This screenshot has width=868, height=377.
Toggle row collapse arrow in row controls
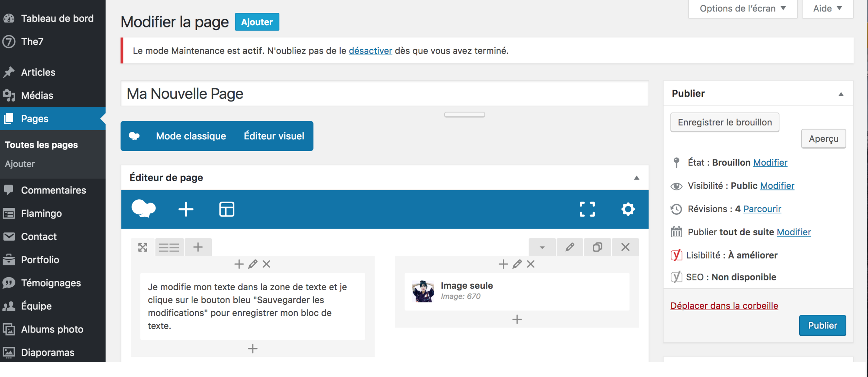point(542,247)
